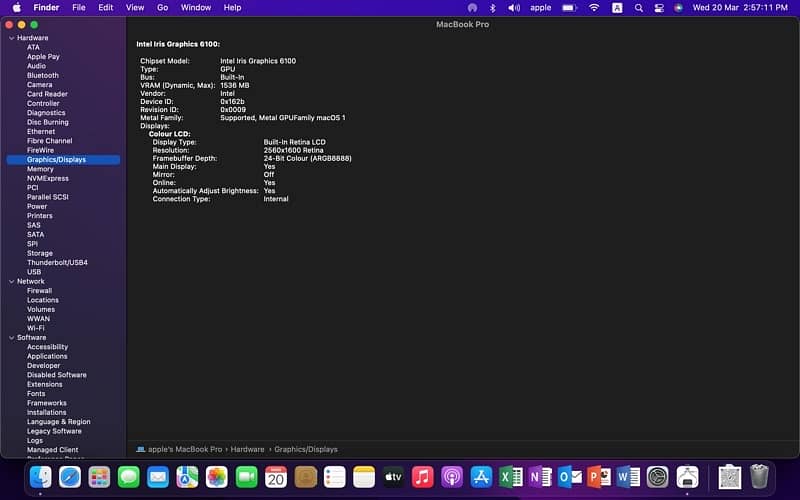Open the Trash in the dock
The image size is (800, 500).
tap(760, 477)
